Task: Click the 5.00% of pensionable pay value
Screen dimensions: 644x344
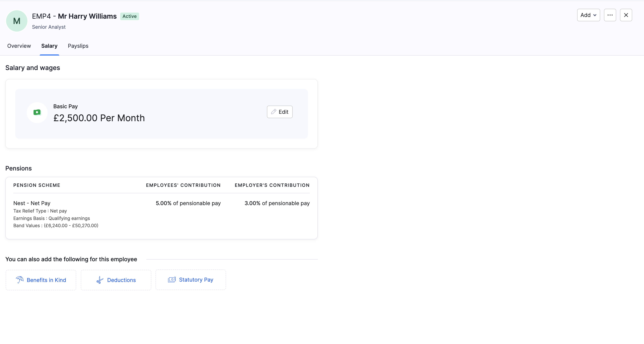Action: pyautogui.click(x=188, y=203)
